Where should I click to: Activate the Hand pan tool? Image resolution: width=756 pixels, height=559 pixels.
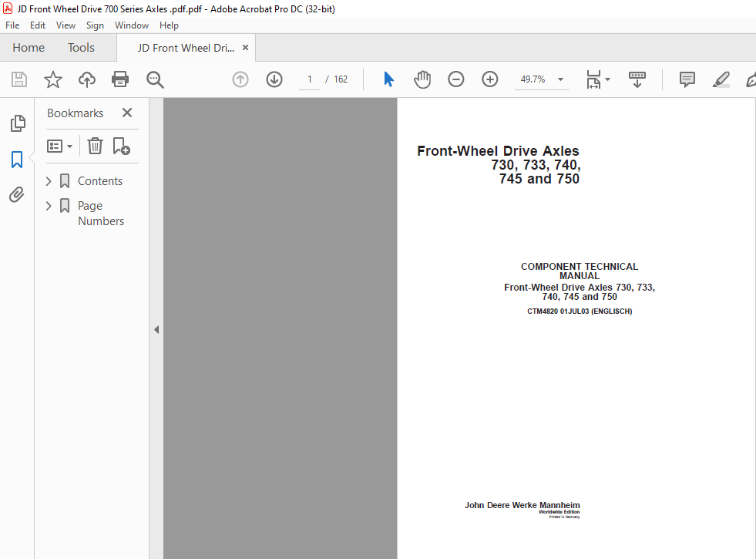[422, 79]
